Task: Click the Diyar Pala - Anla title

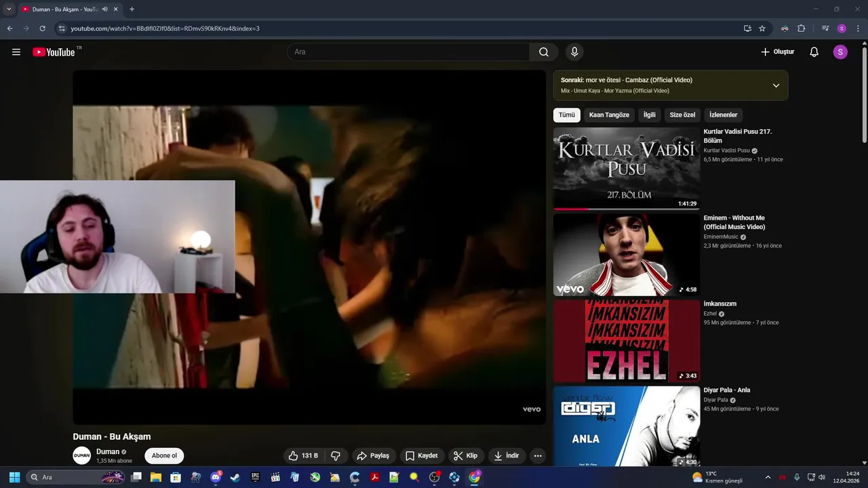Action: (x=727, y=390)
